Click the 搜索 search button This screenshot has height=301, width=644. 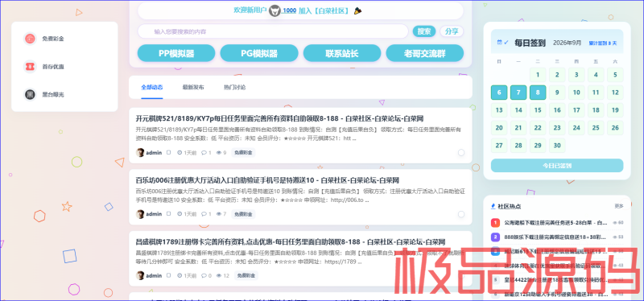[424, 31]
